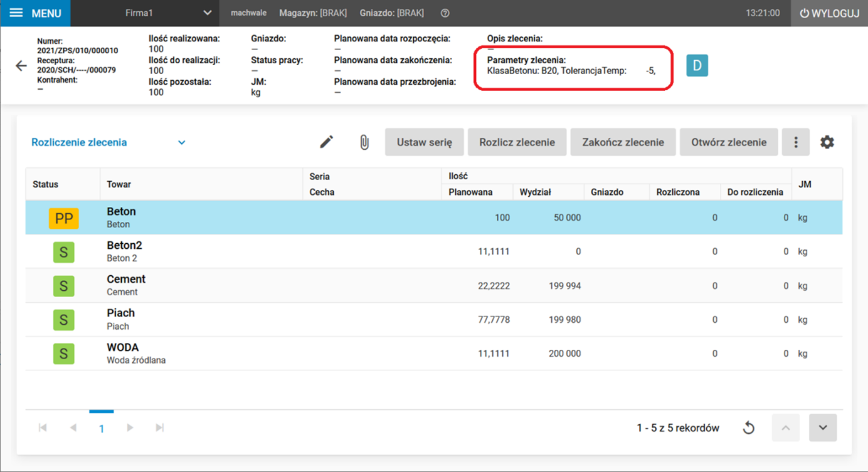
Task: Click the Cecha column header
Action: [322, 192]
